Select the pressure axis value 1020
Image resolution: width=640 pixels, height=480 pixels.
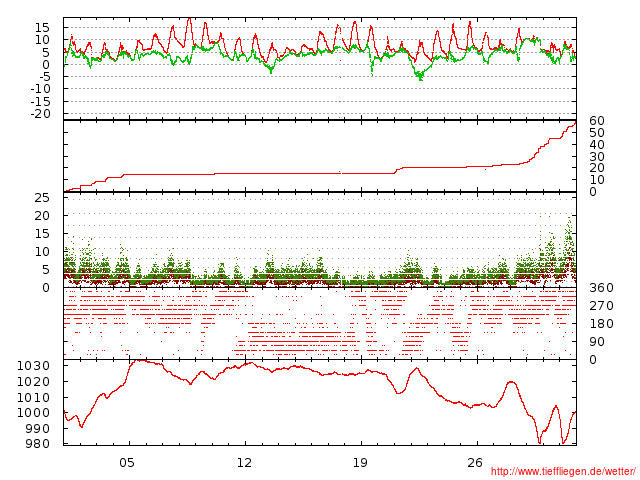pos(33,382)
